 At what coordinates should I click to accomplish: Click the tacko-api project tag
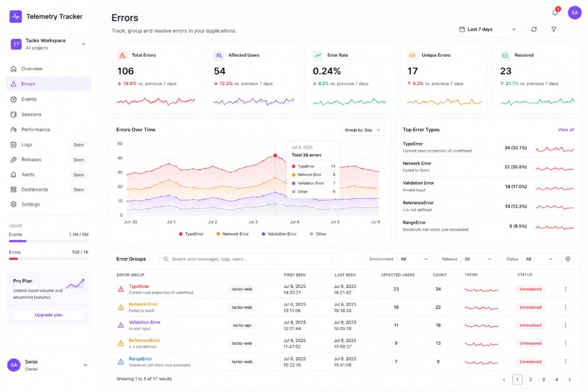tap(242, 325)
